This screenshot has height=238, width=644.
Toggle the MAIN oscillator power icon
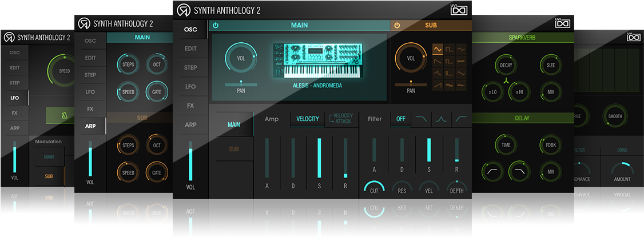pyautogui.click(x=216, y=25)
